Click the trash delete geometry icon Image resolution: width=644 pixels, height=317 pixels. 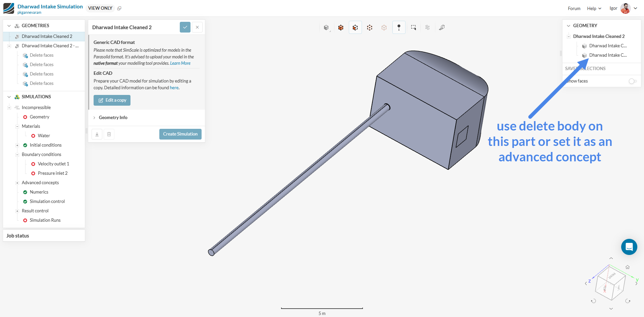tap(109, 134)
